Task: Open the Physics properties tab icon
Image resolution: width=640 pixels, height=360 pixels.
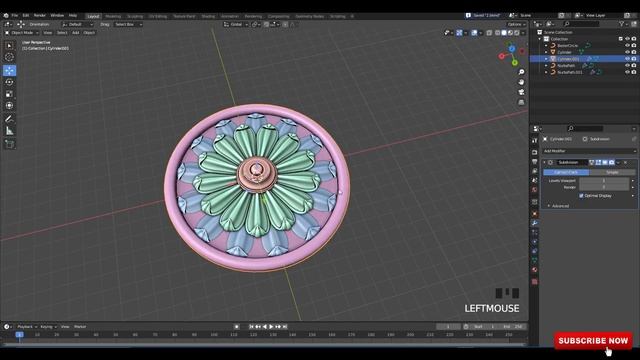Action: coord(535,242)
